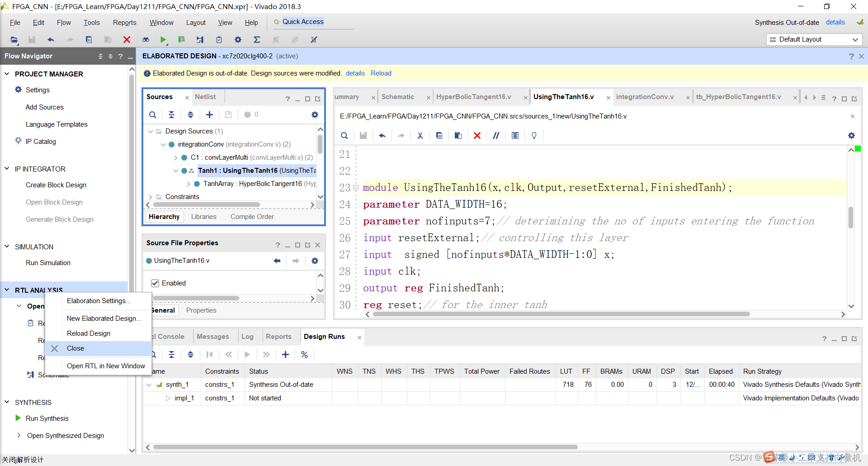The image size is (868, 466).
Task: Open the Default Layout dropdown
Action: point(814,39)
